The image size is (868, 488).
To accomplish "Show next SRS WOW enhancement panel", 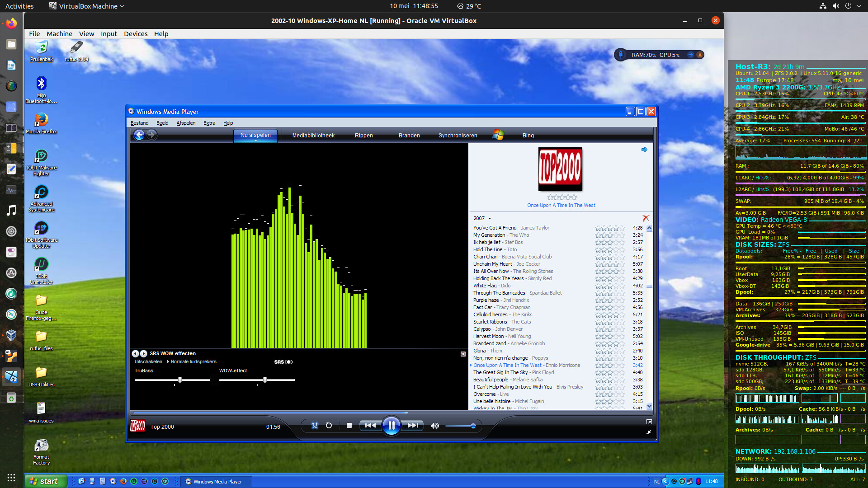I will pyautogui.click(x=143, y=353).
